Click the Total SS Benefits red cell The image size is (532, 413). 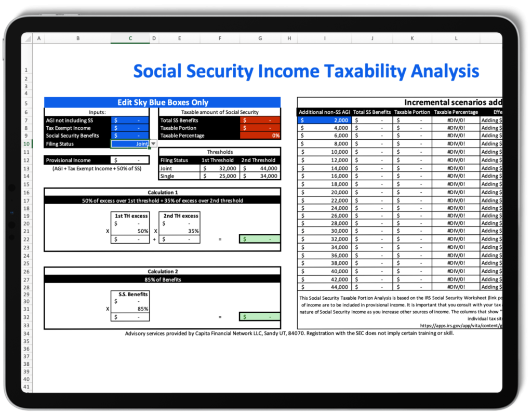click(x=260, y=120)
